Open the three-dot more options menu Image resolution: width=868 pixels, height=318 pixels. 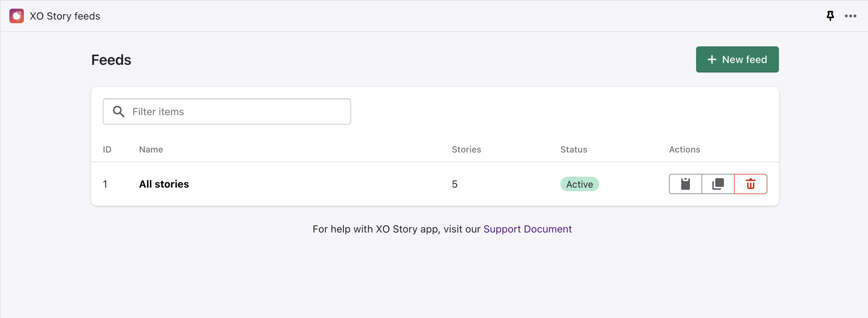850,16
